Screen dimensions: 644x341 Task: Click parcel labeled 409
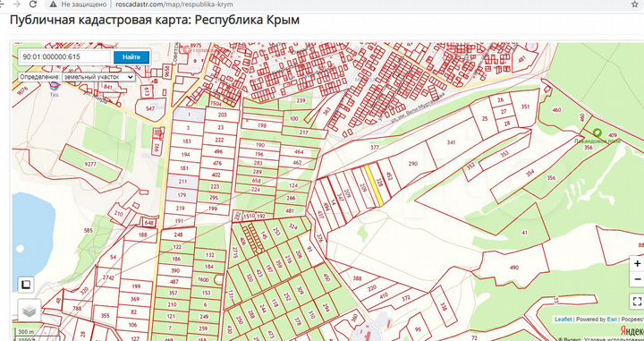pos(613,135)
